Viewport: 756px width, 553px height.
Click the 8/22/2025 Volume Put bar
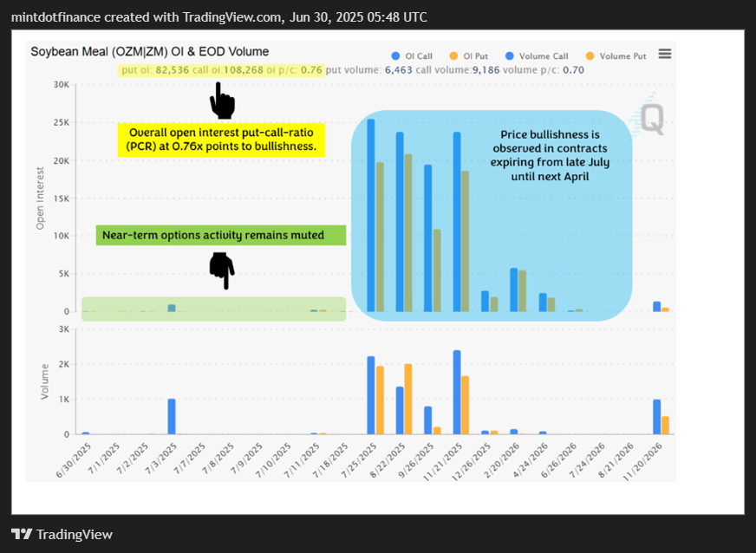(407, 400)
